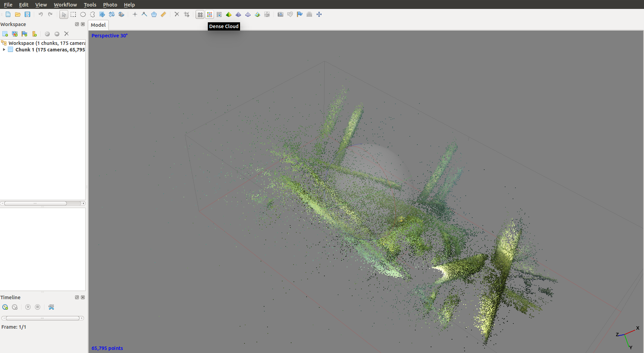Choose the Circle Selection tool
Screen dimensions: 644x353
click(83, 14)
